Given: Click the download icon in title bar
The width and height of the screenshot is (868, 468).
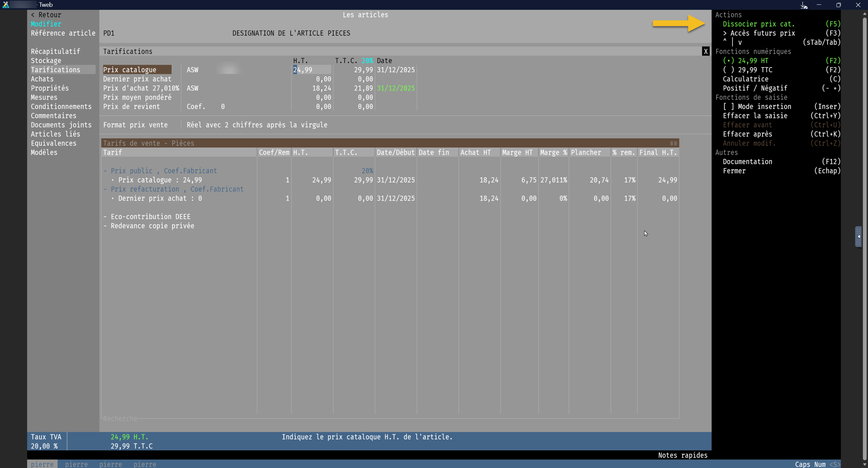Looking at the screenshot, I should (x=804, y=5).
